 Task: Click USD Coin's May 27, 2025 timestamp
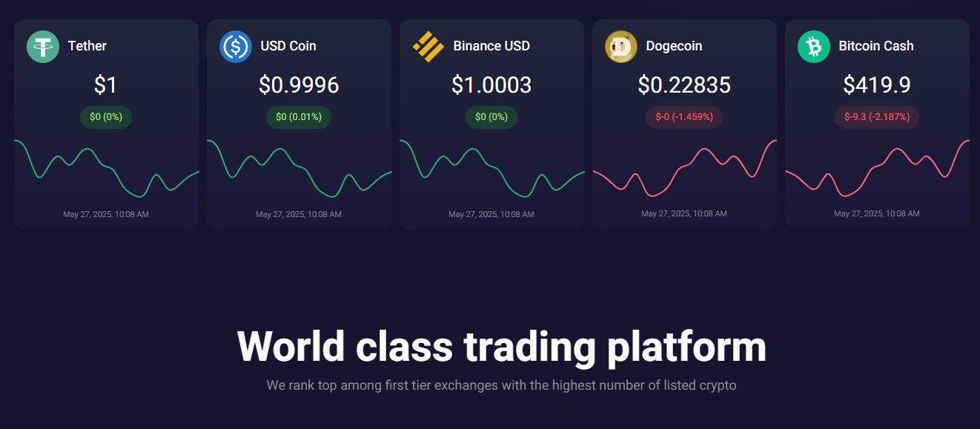pos(299,214)
